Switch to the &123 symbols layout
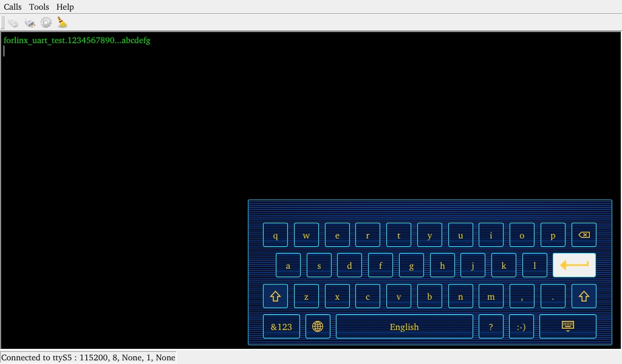Screen dimensions: 622x364 281,326
